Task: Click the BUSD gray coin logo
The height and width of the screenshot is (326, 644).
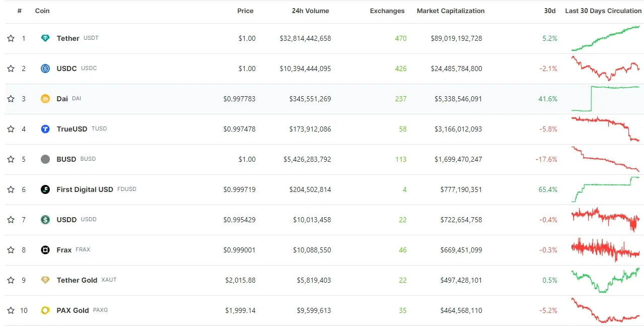Action: 45,159
